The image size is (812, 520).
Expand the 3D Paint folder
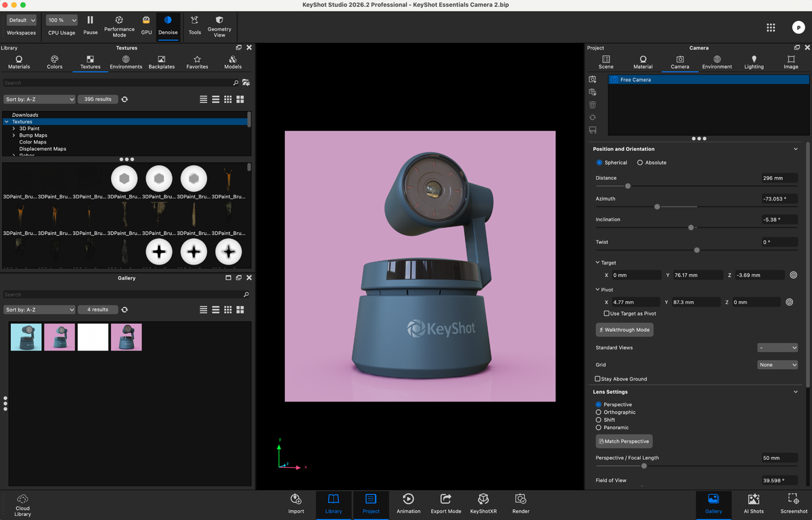[x=14, y=129]
